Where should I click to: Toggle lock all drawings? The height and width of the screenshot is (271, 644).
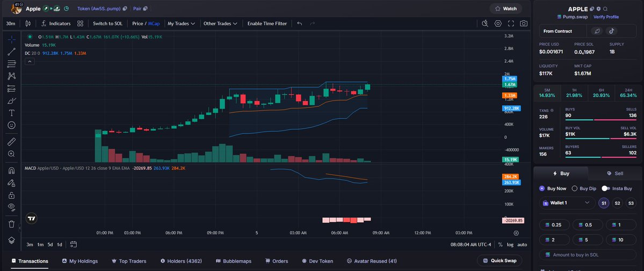[x=11, y=195]
